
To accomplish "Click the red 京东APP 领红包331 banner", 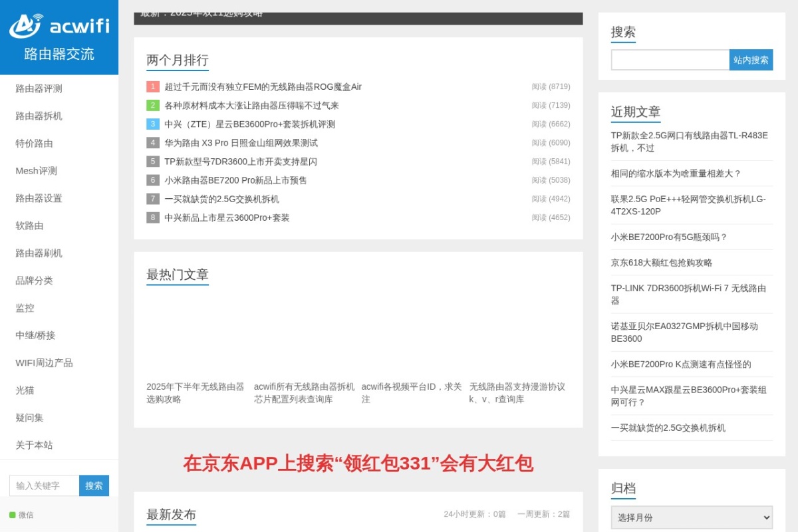I will [358, 464].
